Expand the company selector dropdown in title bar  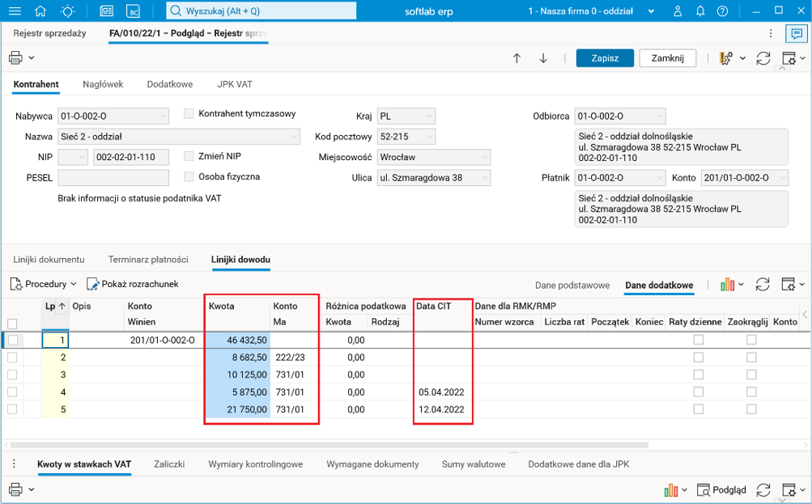pyautogui.click(x=652, y=11)
